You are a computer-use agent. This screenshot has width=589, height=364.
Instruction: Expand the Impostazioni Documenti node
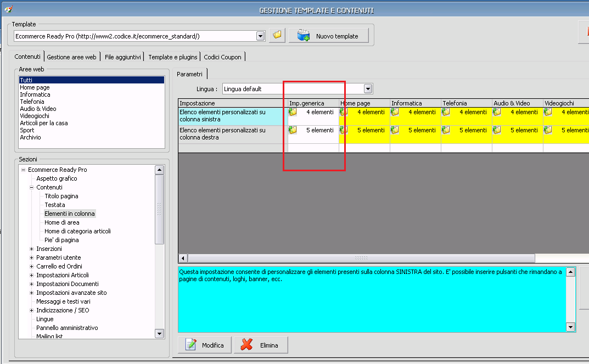[31, 284]
